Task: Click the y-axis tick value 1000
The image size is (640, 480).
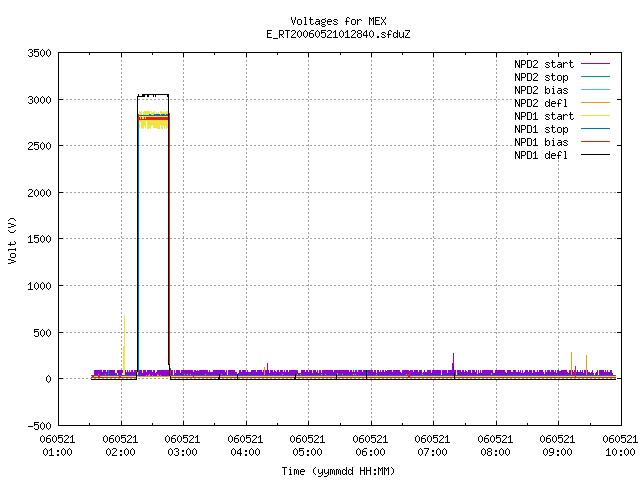Action: [x=40, y=286]
